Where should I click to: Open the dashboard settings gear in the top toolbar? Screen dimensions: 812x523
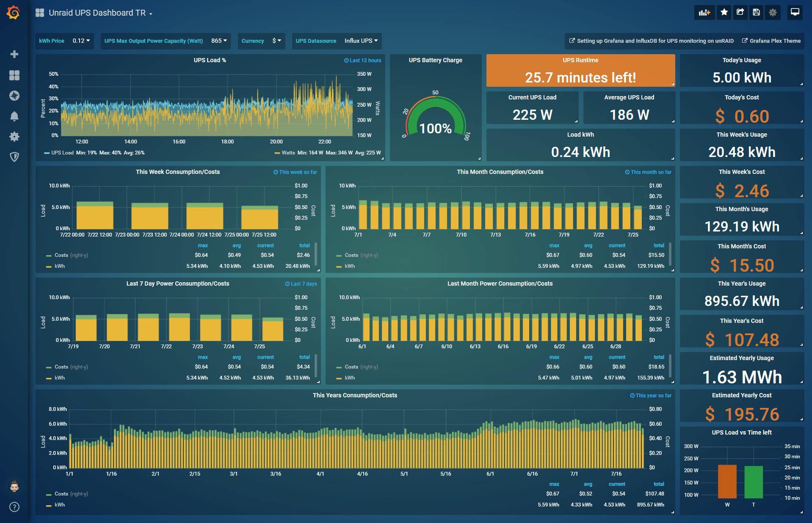click(773, 12)
